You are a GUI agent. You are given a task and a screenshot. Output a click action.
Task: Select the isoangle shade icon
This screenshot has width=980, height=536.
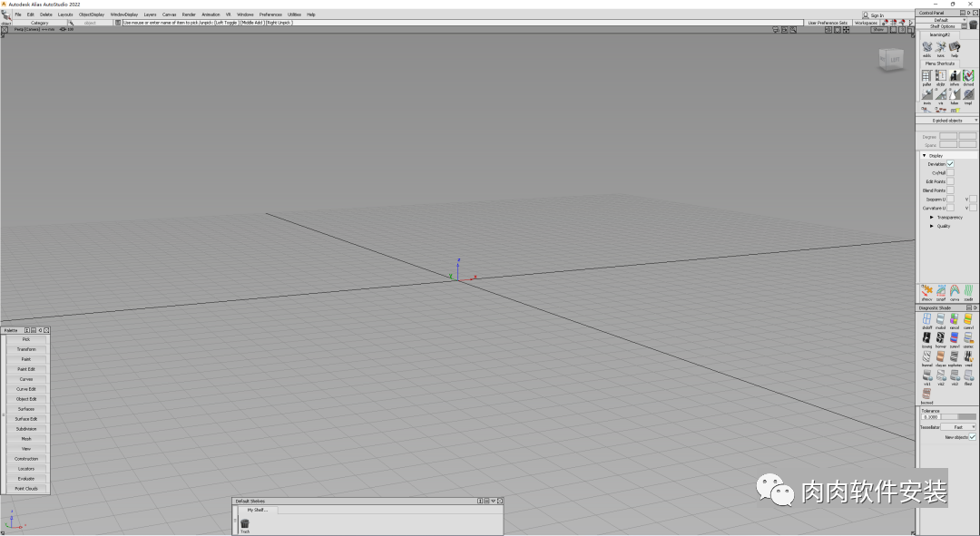(926, 337)
